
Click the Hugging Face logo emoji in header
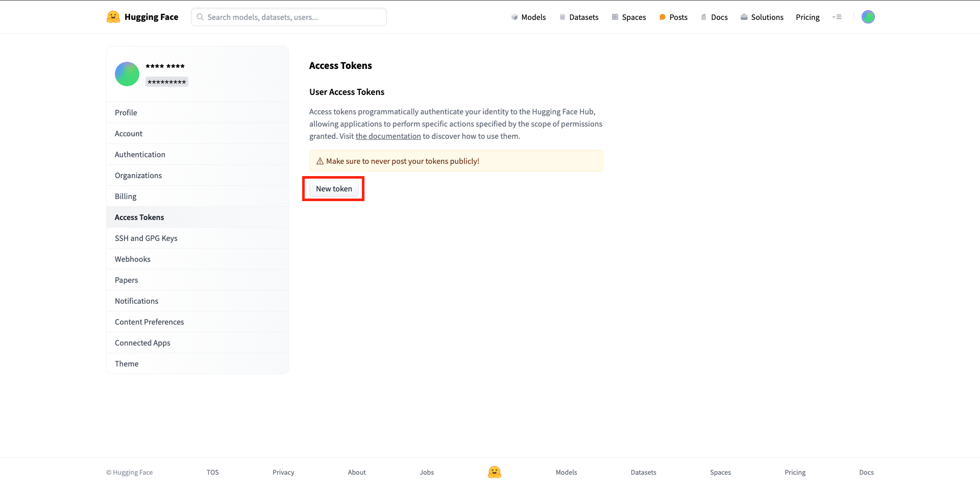click(x=113, y=17)
